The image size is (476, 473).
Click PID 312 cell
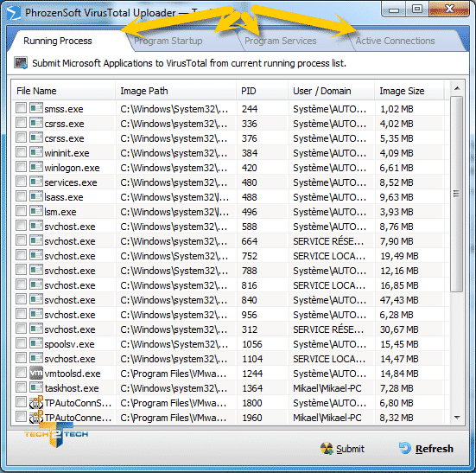pos(250,329)
